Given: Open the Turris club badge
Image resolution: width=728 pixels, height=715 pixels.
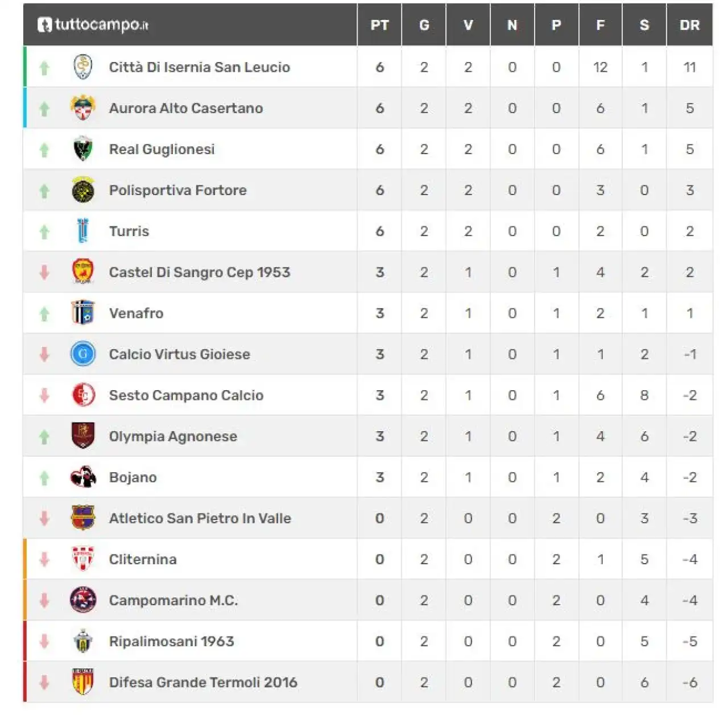Looking at the screenshot, I should [x=83, y=231].
